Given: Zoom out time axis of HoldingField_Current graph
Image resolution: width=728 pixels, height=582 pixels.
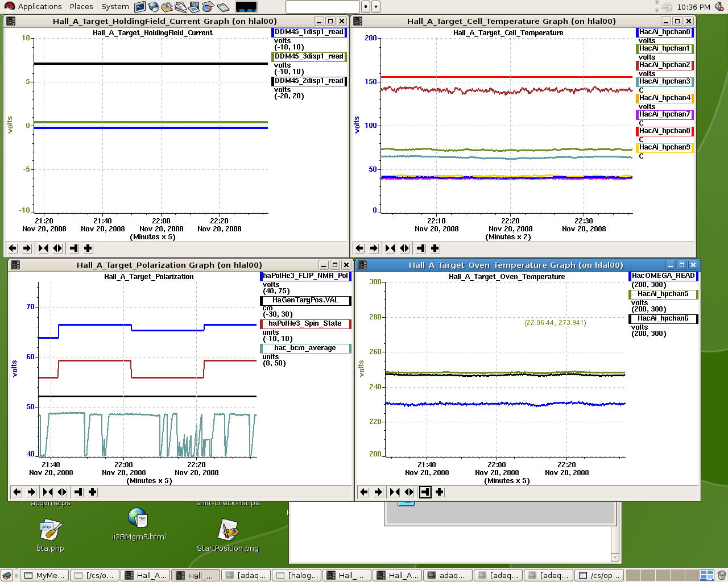Looking at the screenshot, I should pyautogui.click(x=57, y=248).
